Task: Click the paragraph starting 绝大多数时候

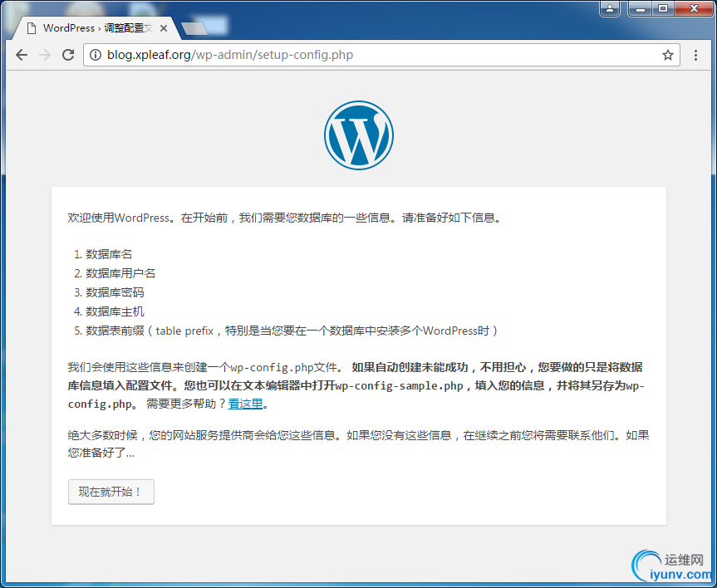Action: [359, 444]
